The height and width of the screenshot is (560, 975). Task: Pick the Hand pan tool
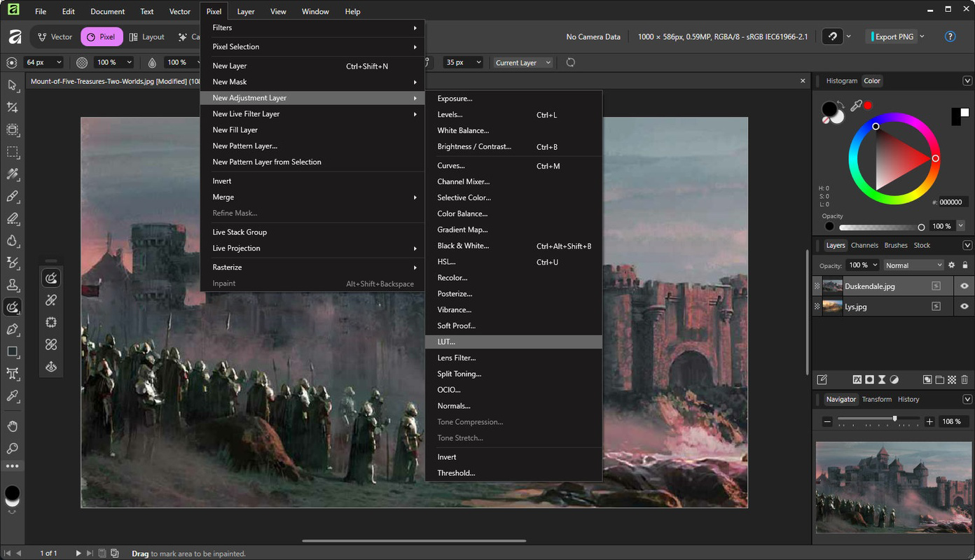click(x=12, y=426)
